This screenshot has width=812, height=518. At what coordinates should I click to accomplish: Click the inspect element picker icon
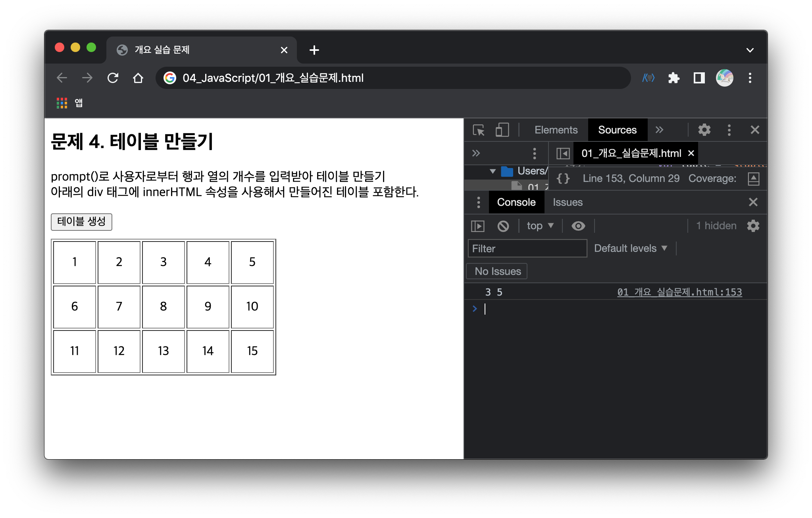tap(479, 130)
